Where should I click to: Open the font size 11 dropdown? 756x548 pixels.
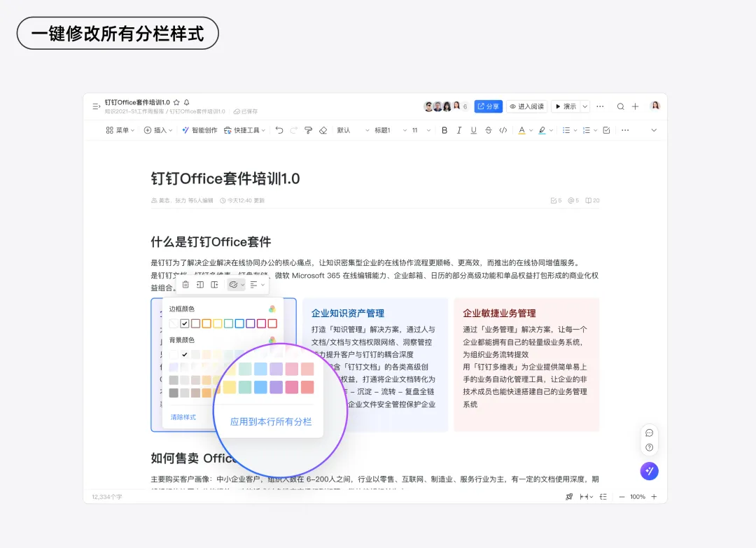pos(421,130)
